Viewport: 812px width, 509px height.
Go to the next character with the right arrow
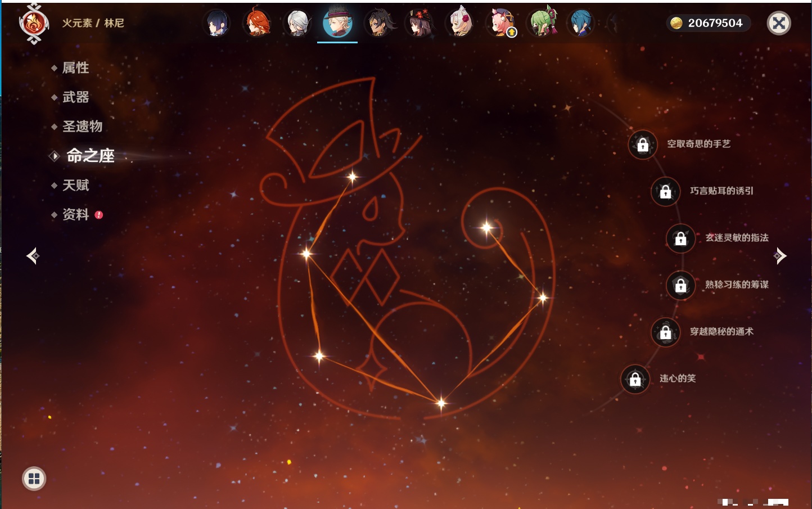pos(780,256)
